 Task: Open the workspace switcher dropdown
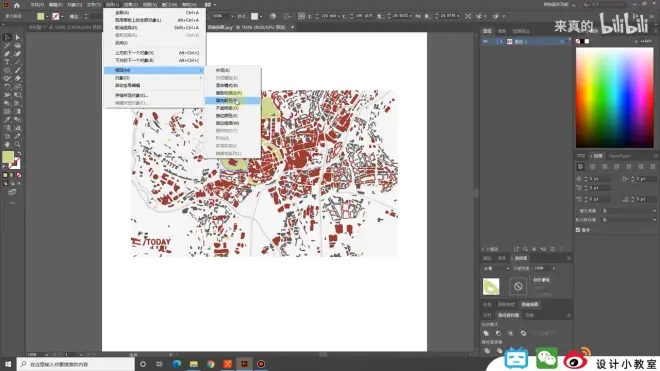coord(559,5)
